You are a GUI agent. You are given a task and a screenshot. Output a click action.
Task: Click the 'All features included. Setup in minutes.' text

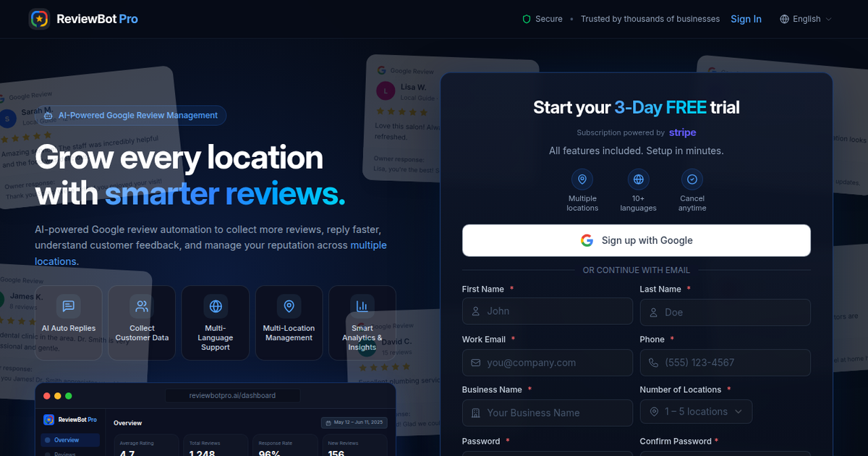point(637,151)
